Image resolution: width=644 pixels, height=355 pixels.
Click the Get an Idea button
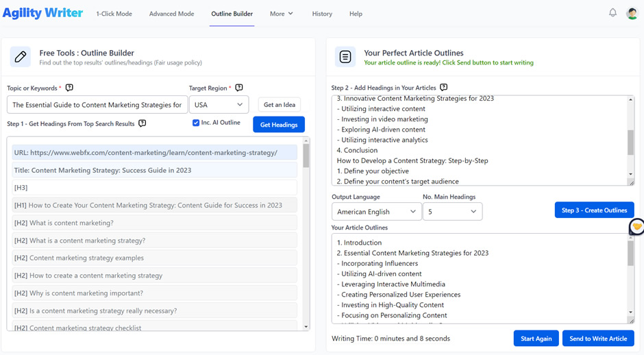coord(280,105)
